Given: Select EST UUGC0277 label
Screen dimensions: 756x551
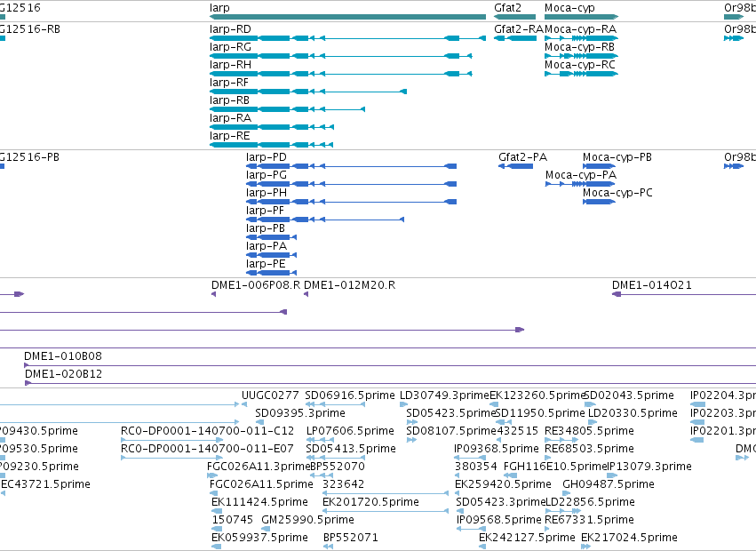Looking at the screenshot, I should 270,395.
